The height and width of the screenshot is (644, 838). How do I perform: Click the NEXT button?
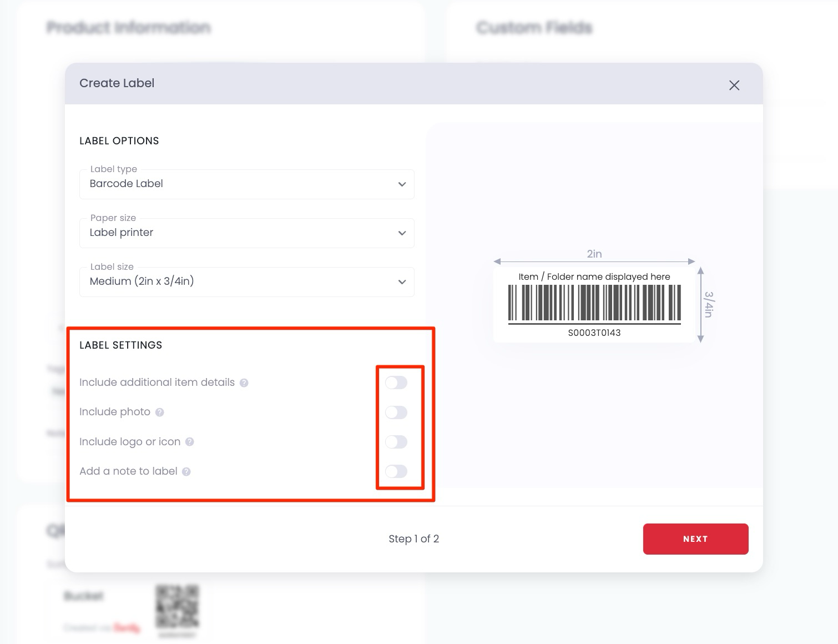pyautogui.click(x=695, y=539)
